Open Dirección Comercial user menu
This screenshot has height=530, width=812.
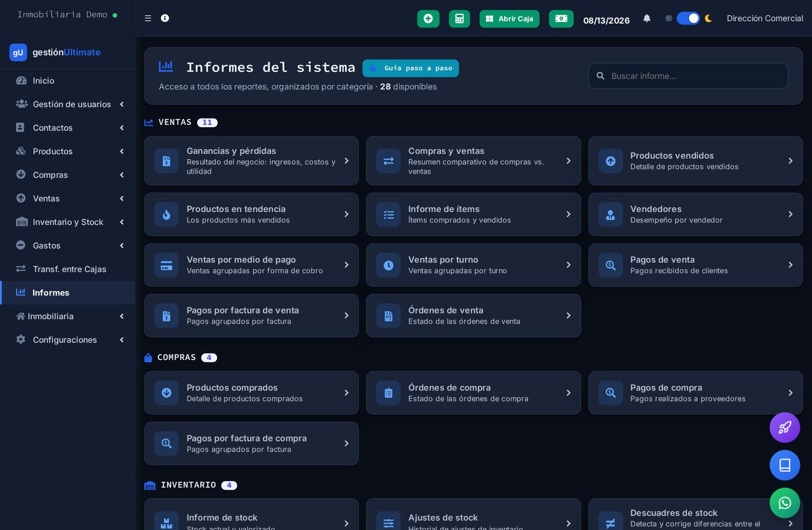click(764, 19)
